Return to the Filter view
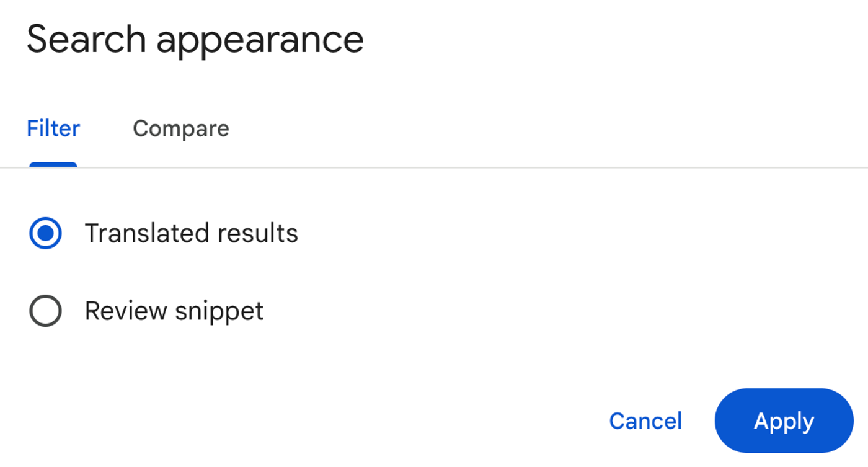The height and width of the screenshot is (467, 868). click(53, 128)
